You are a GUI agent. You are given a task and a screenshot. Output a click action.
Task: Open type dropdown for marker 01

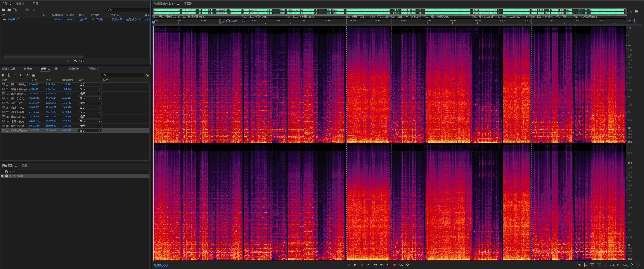pyautogui.click(x=99, y=85)
